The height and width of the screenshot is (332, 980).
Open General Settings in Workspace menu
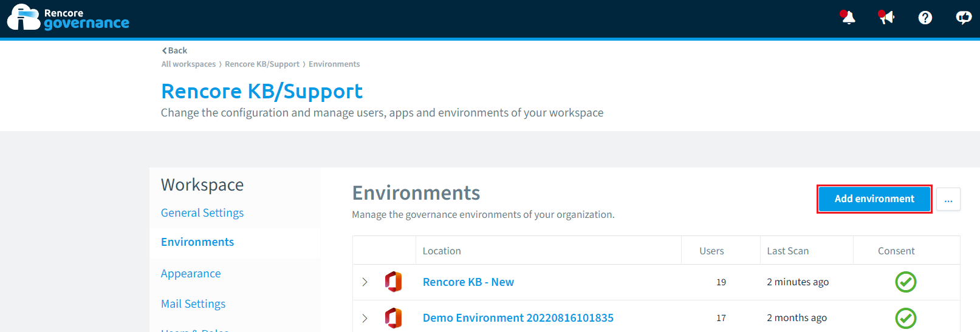pyautogui.click(x=202, y=213)
